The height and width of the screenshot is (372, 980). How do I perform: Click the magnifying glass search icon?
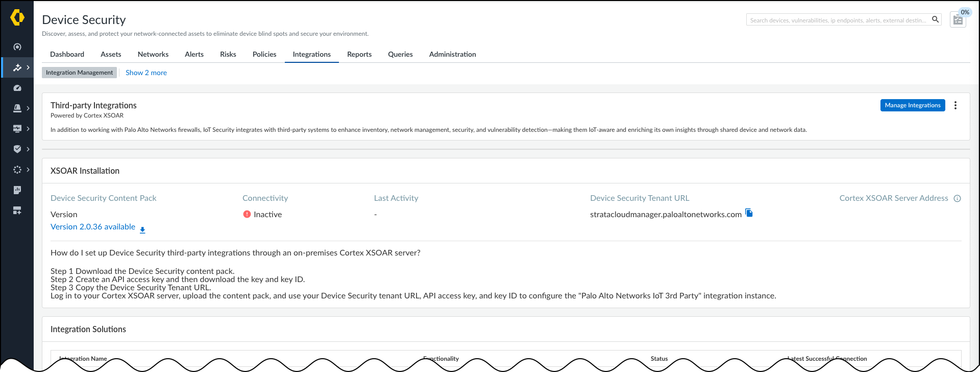936,19
